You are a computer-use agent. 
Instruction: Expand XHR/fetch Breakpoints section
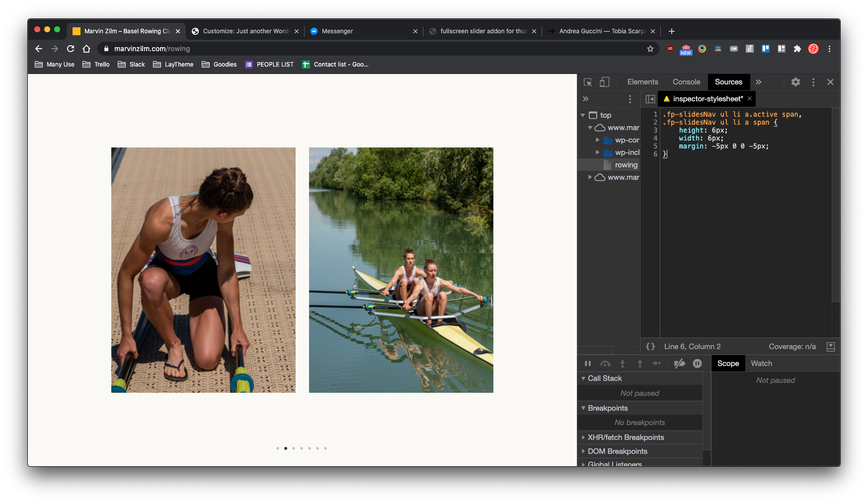click(626, 437)
